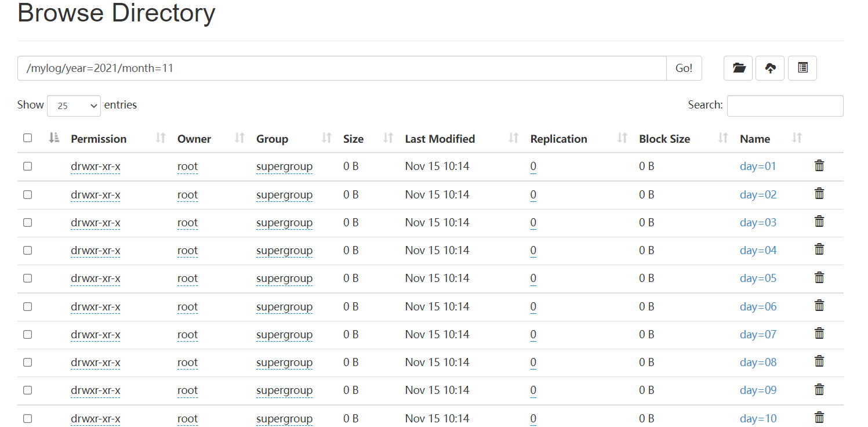
Task: Delete the day=01 directory with trash icon
Action: (x=819, y=166)
